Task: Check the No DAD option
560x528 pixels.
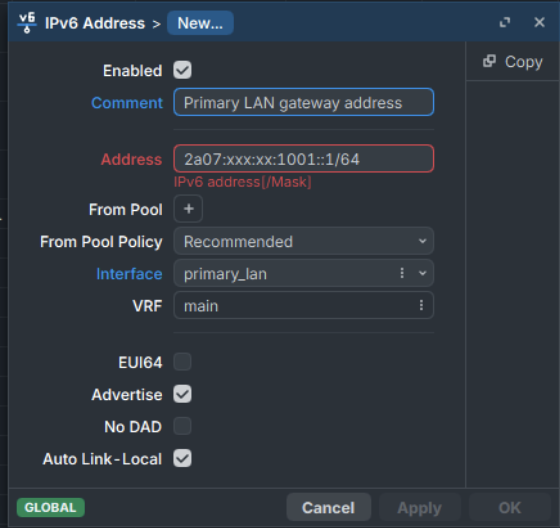Action: 182,426
